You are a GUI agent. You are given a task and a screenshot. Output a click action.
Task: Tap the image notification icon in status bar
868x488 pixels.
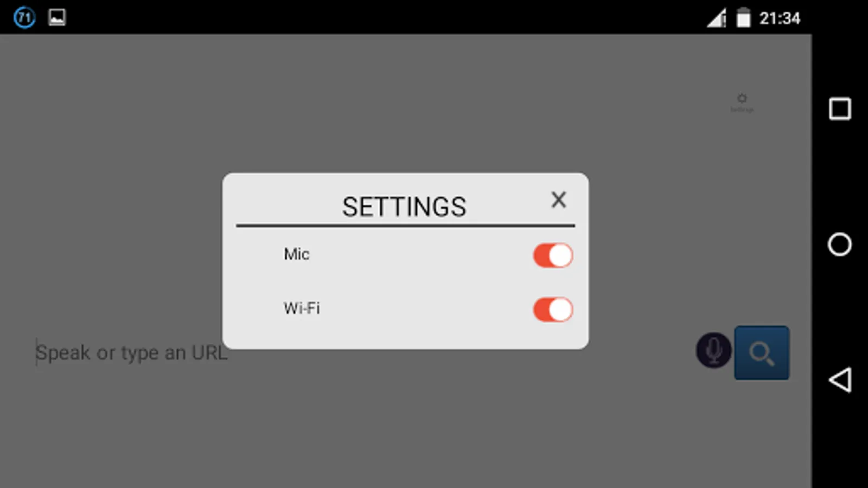click(57, 17)
